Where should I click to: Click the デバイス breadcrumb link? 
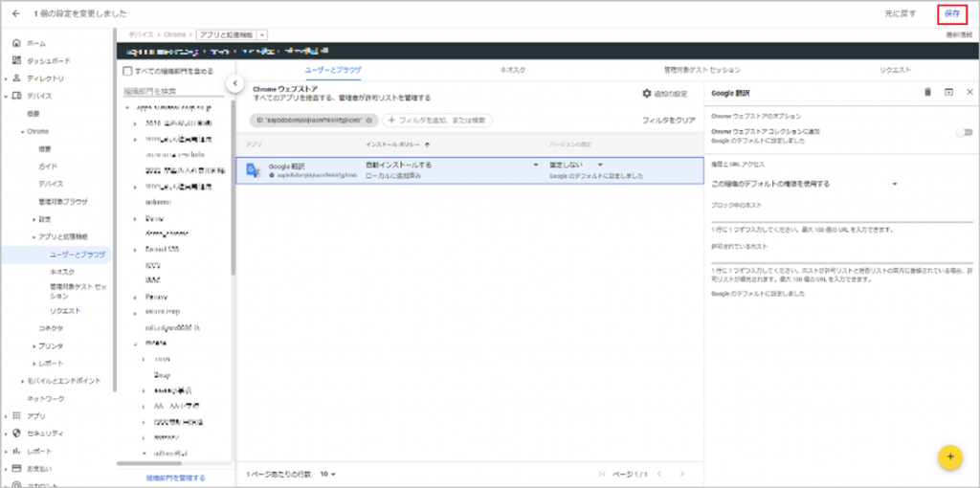coord(140,35)
